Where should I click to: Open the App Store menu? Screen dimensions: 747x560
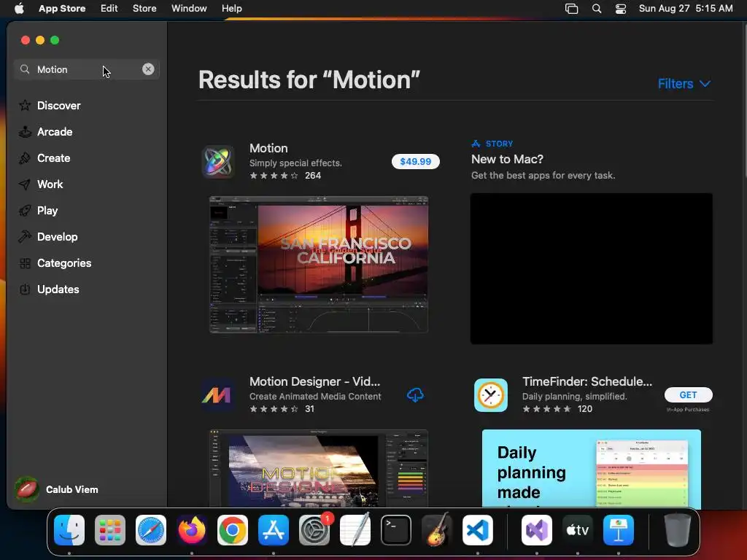(x=62, y=8)
